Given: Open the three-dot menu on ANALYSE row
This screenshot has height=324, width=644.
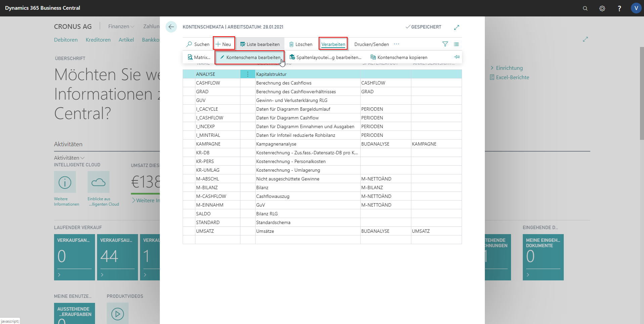Looking at the screenshot, I should click(x=248, y=74).
